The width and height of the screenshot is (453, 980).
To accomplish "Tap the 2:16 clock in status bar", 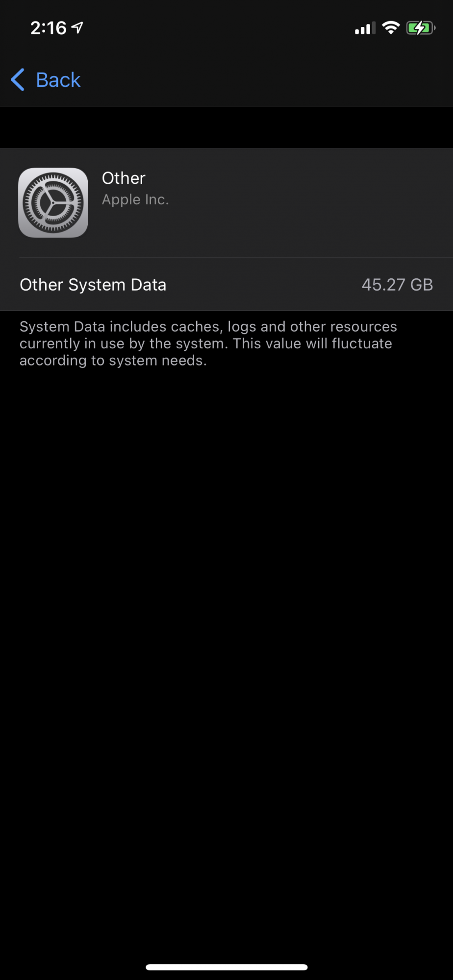I will 48,28.
